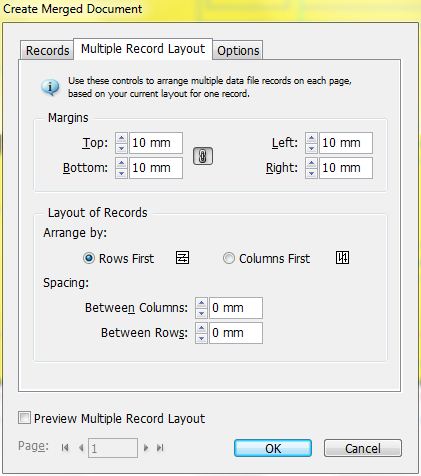Go to first page arrow
Screen dimensions: 421x476
point(65,448)
